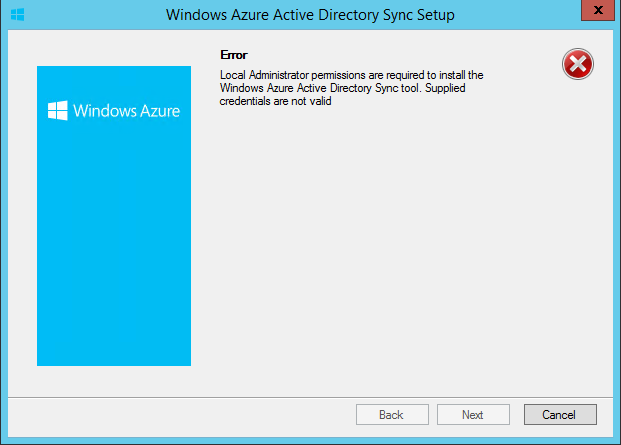The height and width of the screenshot is (445, 621).
Task: Close the Sync Setup window
Action: tap(598, 10)
